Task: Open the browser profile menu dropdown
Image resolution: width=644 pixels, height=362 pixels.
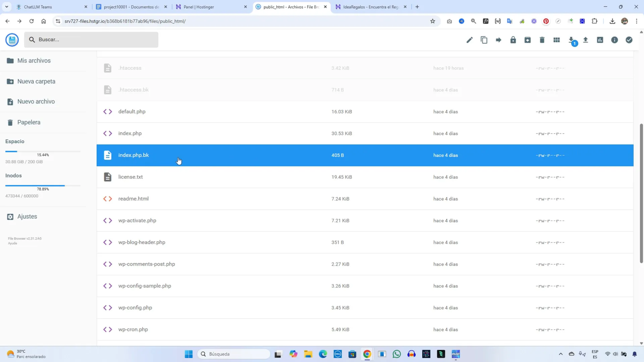Action: pos(624,21)
